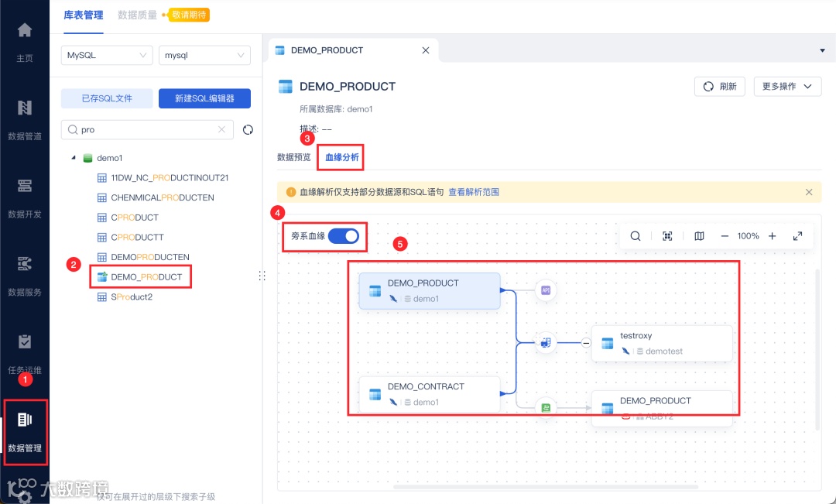This screenshot has height=504, width=836.
Task: Click the 敬请期待 badge
Action: (x=189, y=15)
